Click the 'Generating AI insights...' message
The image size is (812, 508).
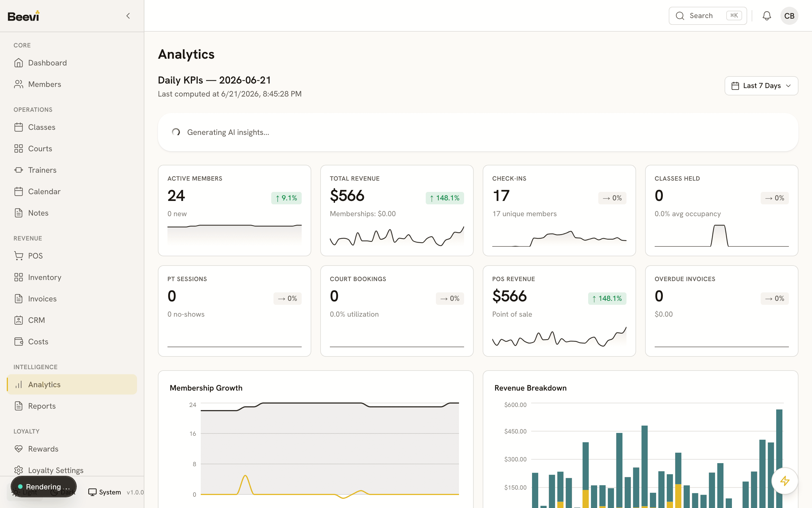(228, 132)
